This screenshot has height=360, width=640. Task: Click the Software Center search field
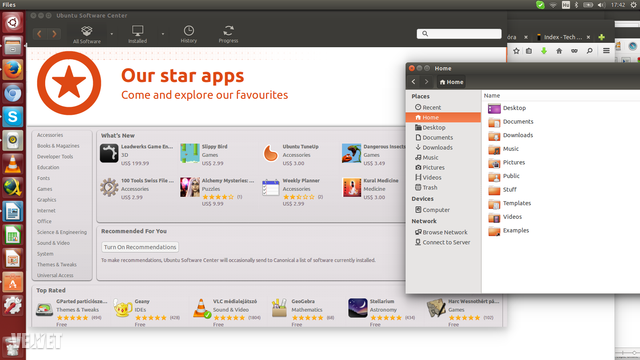coord(459,33)
